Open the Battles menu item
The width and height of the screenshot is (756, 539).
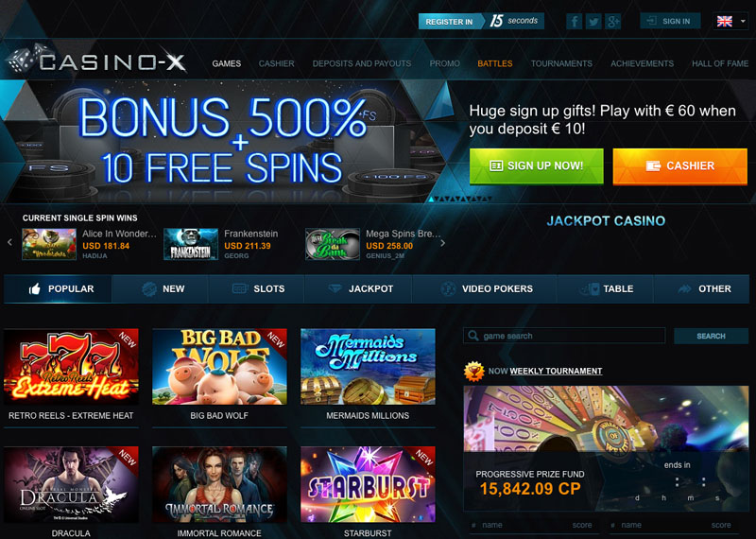pos(494,63)
